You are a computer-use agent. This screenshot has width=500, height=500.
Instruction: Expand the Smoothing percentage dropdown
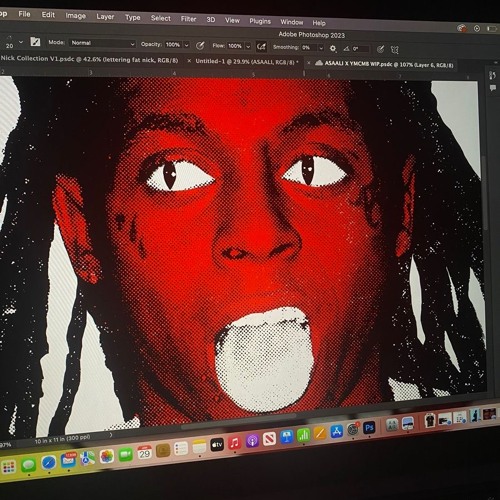point(321,48)
